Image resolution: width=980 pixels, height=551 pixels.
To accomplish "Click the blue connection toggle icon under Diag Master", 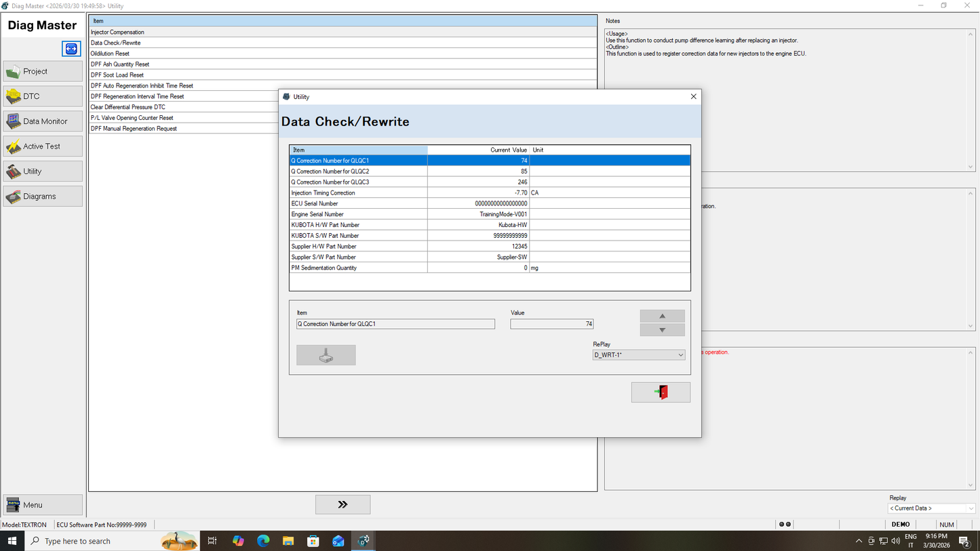I will coord(71,49).
